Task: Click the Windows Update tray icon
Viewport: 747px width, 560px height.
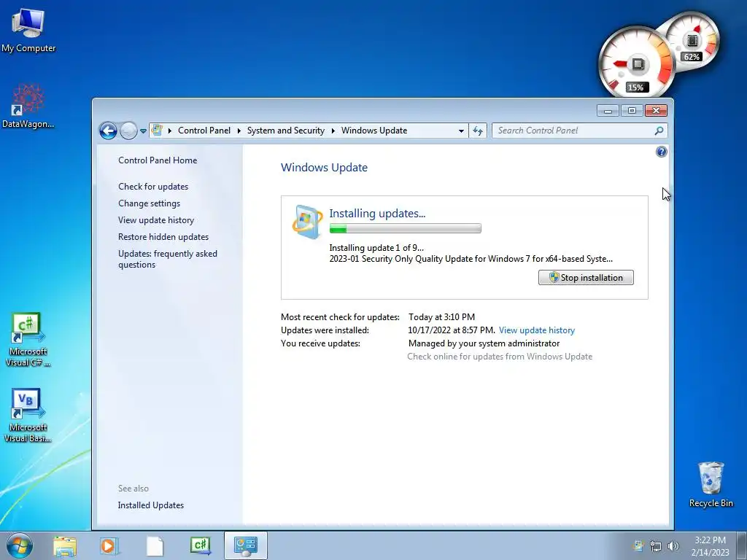Action: pyautogui.click(x=638, y=546)
